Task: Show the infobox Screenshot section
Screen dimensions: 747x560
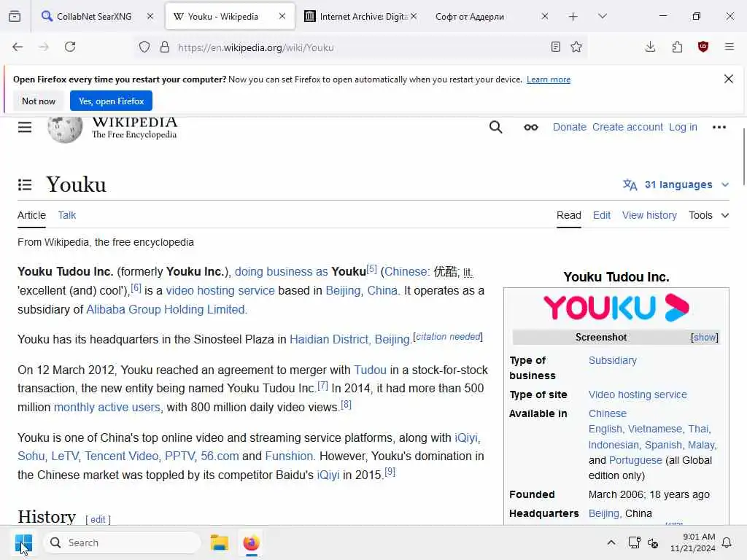Action: tap(705, 337)
